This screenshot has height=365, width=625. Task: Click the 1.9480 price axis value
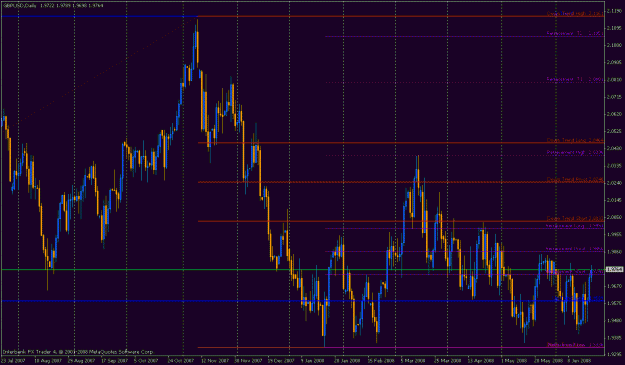pyautogui.click(x=614, y=320)
